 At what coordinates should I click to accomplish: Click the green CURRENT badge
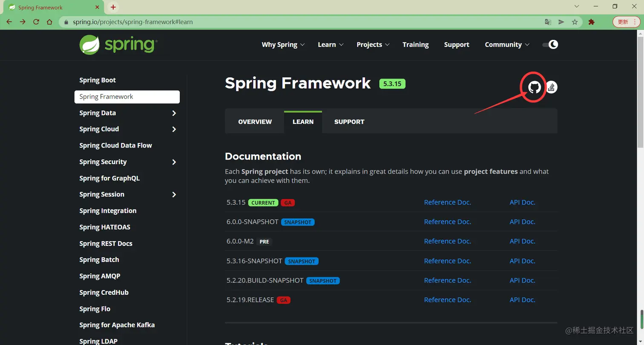[263, 202]
